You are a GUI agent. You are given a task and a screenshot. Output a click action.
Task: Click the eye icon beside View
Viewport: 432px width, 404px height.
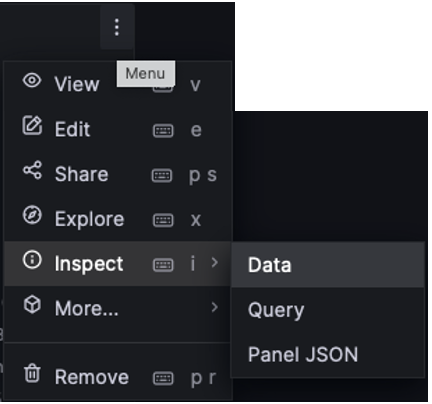(x=32, y=81)
